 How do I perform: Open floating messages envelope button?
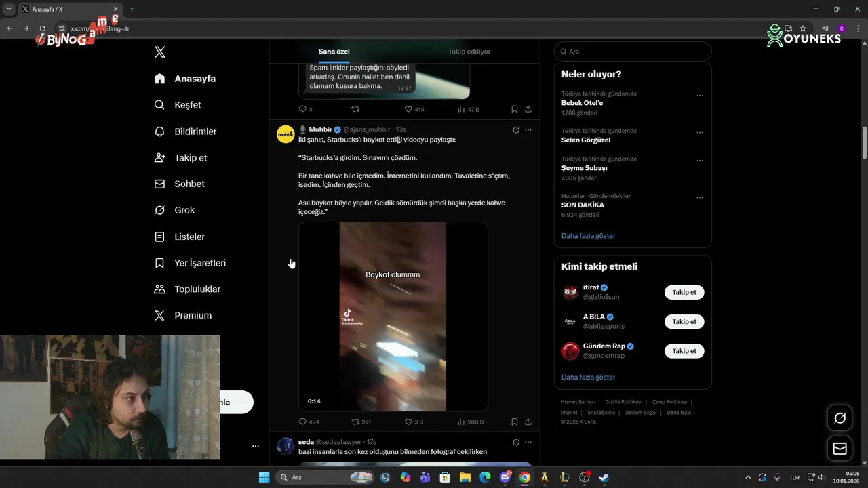[x=840, y=449]
